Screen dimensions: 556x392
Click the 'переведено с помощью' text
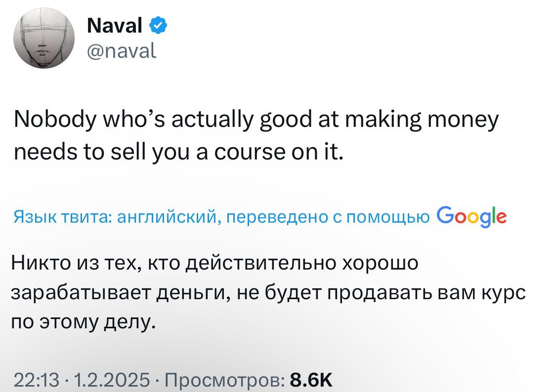[x=326, y=217]
